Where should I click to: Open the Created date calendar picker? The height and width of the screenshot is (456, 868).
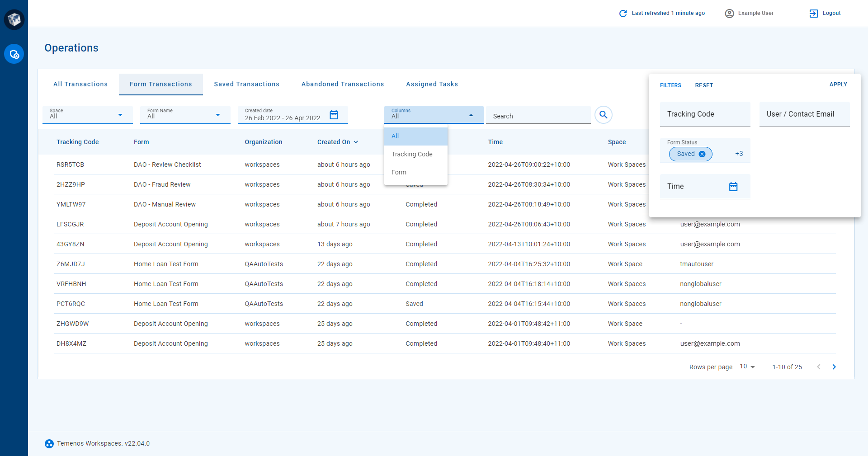coord(334,115)
